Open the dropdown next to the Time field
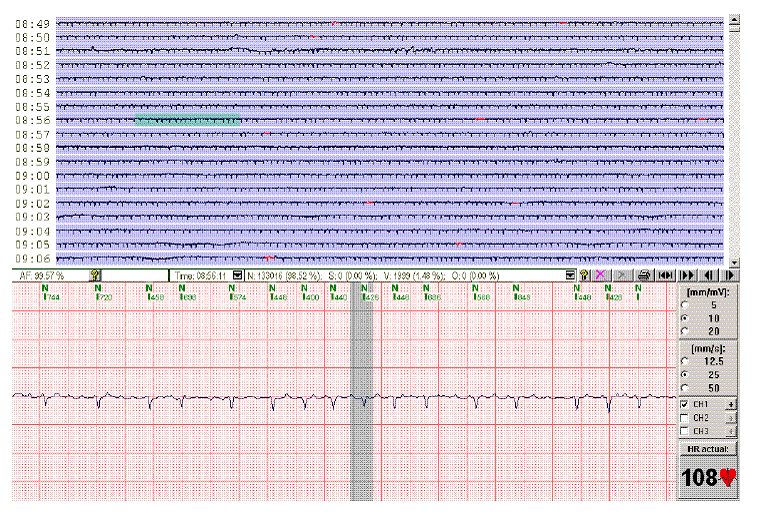 [238, 274]
